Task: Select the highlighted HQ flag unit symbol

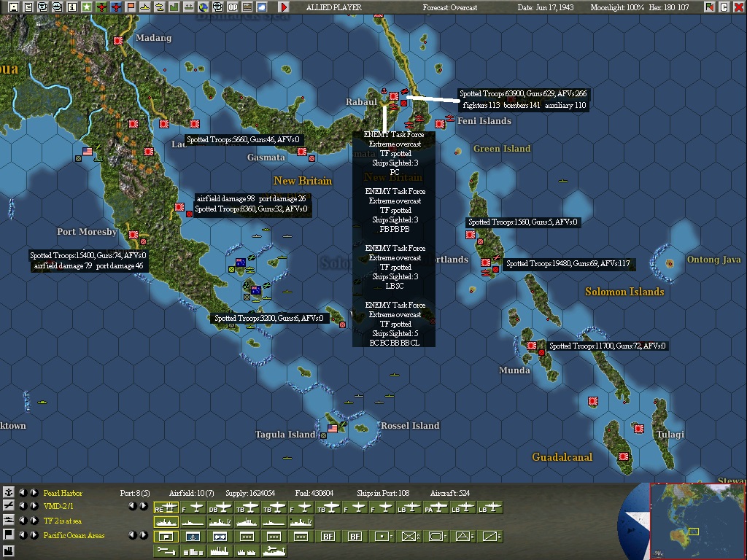Action: 166,537
